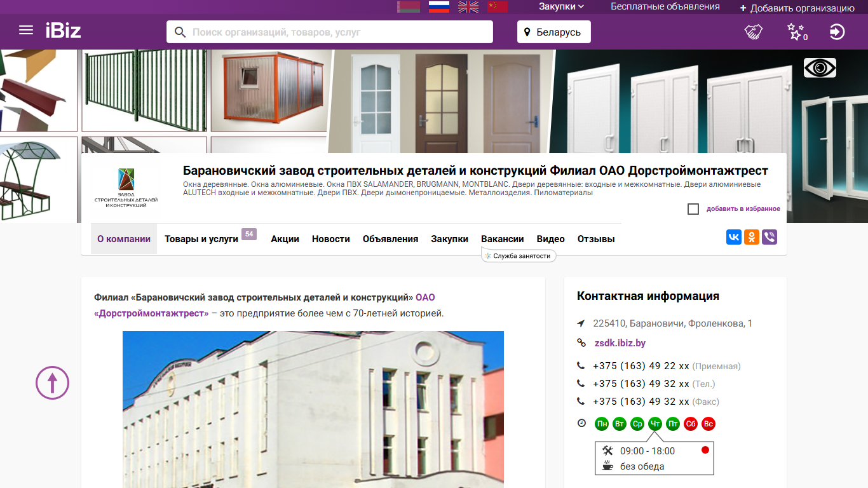
Task: Click the Контактная информация heading
Action: coord(648,296)
